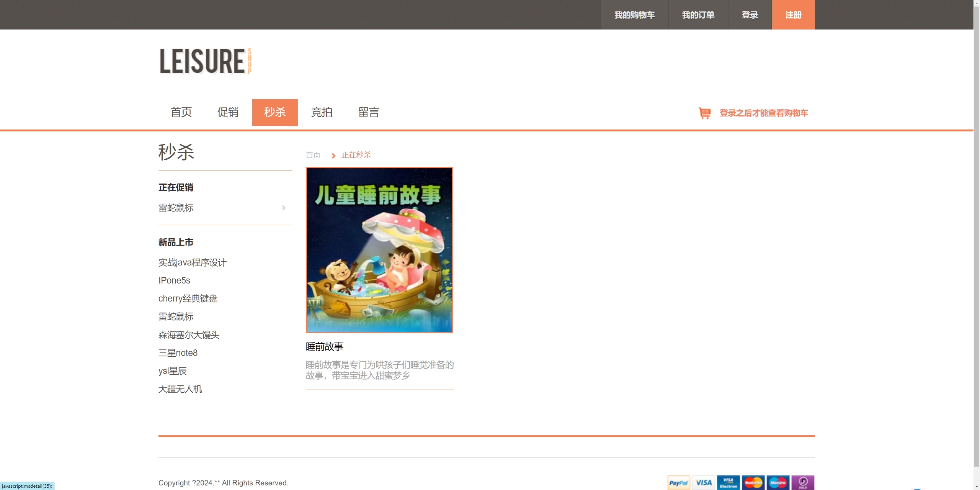The width and height of the screenshot is (980, 490).
Task: Click the breadcrumb arrow separator icon
Action: coord(333,156)
